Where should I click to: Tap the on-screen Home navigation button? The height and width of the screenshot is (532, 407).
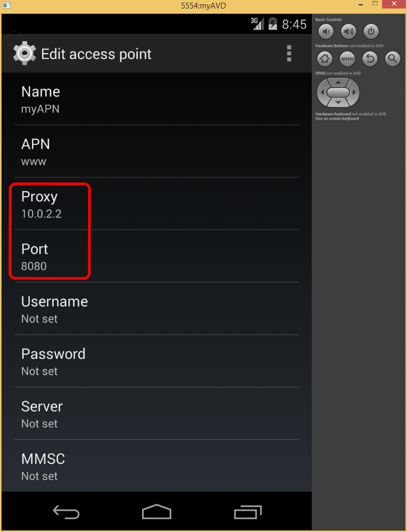pos(156,511)
